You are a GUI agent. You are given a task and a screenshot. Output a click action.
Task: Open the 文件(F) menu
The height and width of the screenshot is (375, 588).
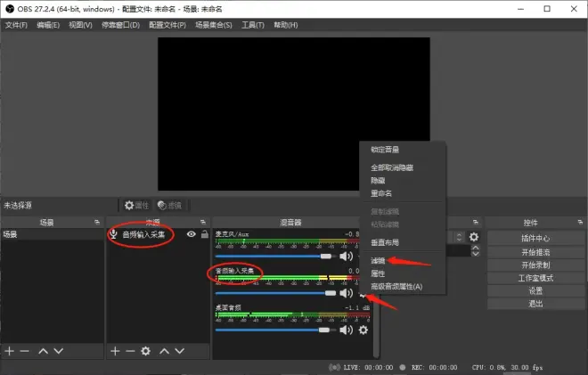point(16,25)
